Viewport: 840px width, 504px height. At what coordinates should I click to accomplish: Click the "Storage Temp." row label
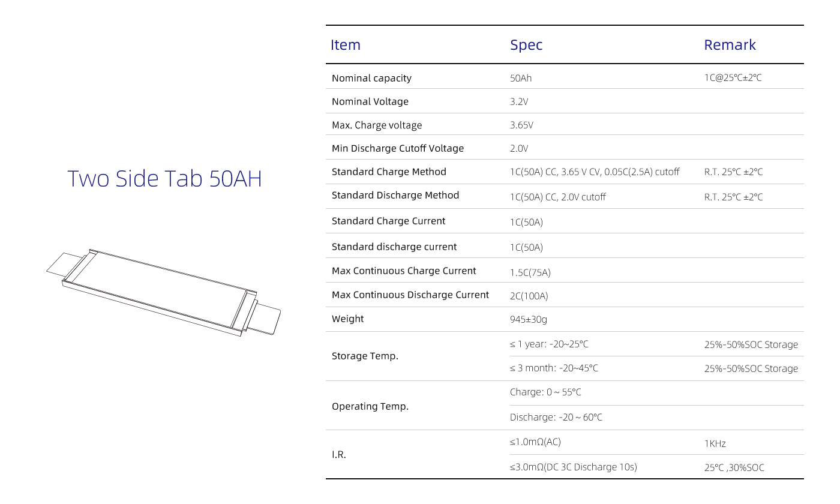tap(365, 356)
